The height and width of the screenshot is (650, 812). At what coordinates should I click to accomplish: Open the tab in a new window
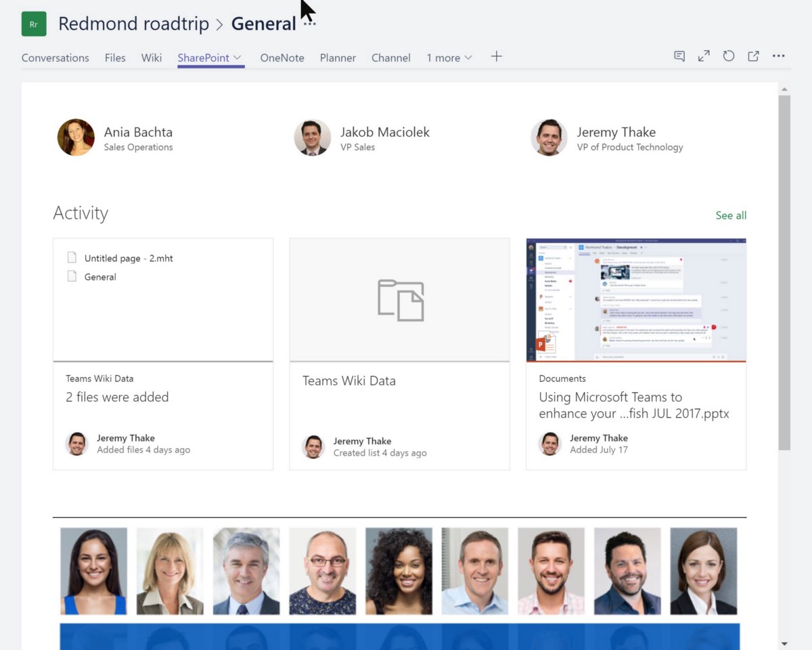tap(753, 56)
